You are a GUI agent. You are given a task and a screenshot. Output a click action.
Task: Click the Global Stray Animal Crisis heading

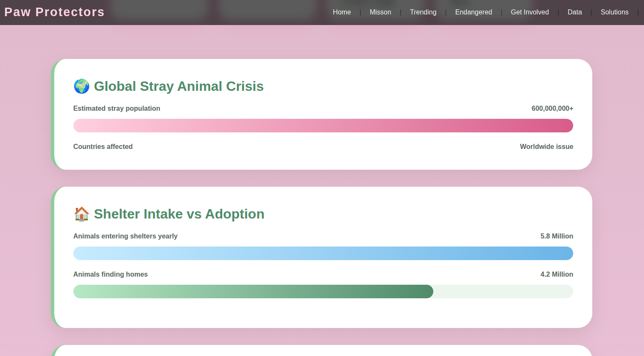coord(178,86)
